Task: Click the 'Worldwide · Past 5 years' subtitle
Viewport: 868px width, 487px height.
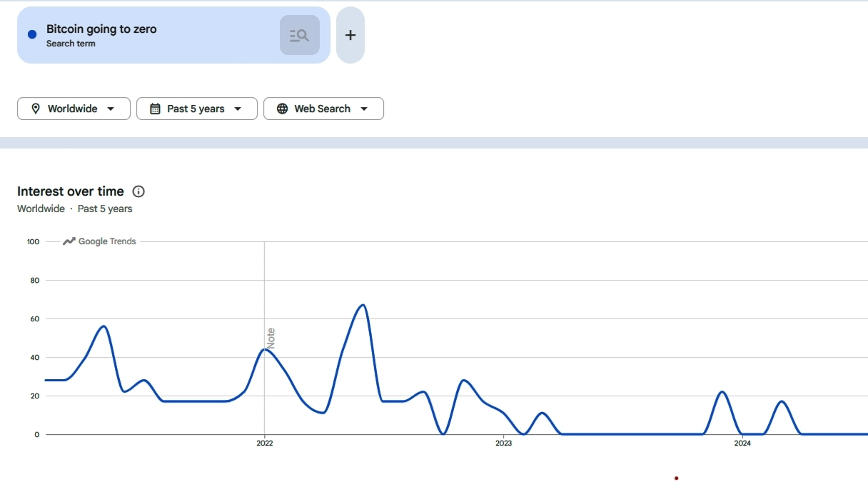Action: tap(75, 209)
